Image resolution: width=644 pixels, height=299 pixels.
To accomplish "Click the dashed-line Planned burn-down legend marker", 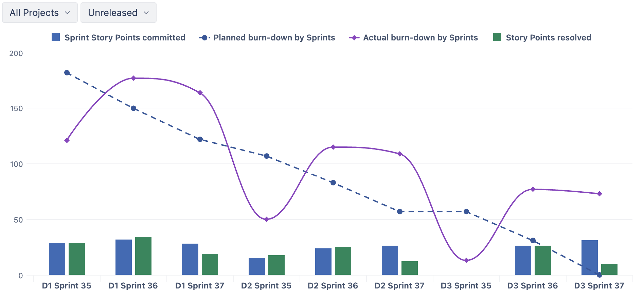I will (x=204, y=37).
